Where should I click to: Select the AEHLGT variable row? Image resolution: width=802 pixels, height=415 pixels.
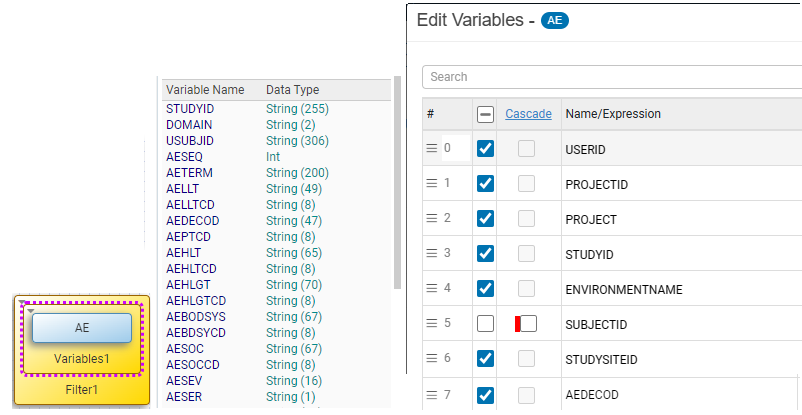pyautogui.click(x=276, y=285)
